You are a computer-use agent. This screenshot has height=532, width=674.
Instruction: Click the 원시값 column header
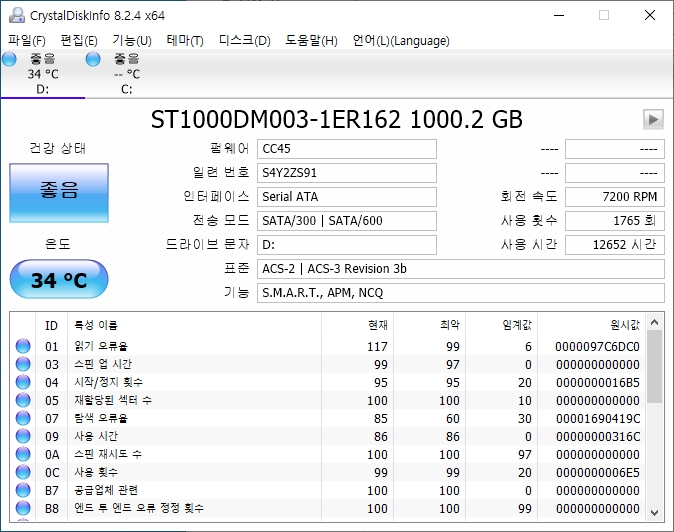pos(591,326)
